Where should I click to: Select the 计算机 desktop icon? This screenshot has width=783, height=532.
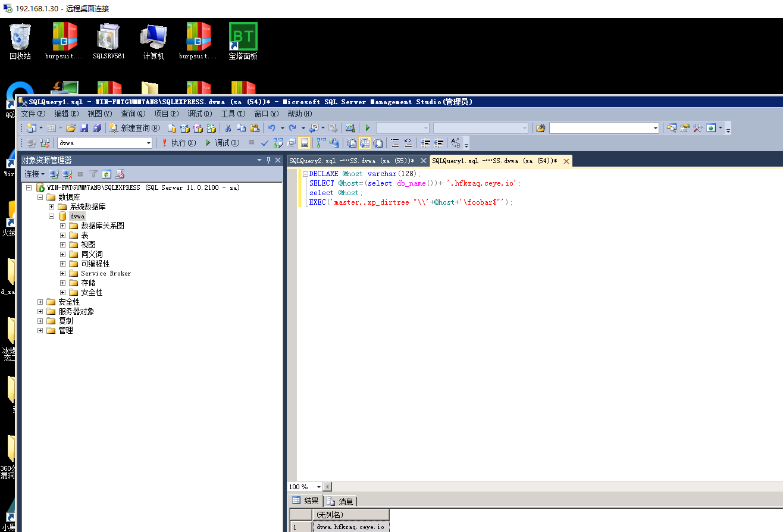coord(154,42)
